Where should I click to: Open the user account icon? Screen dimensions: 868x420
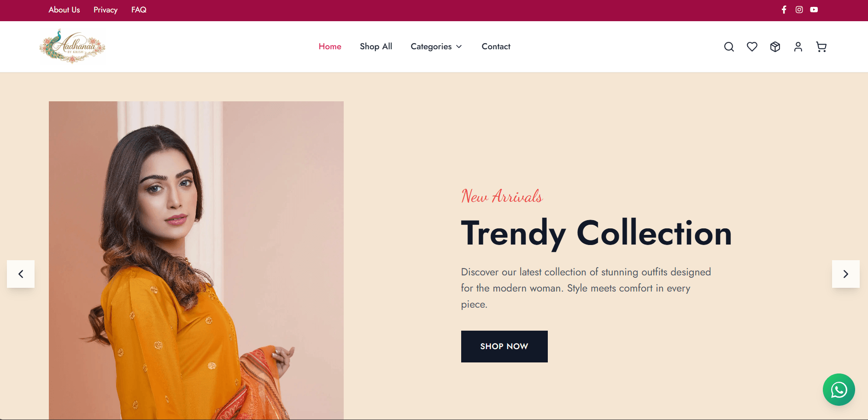tap(798, 47)
